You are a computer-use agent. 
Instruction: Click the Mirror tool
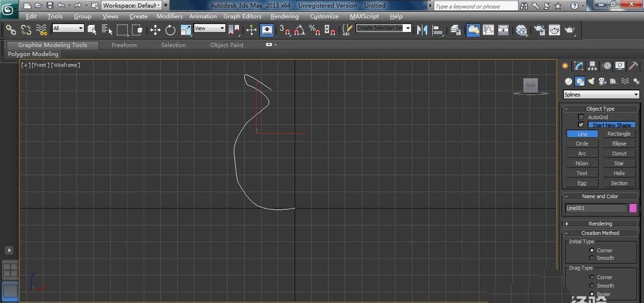pyautogui.click(x=422, y=30)
